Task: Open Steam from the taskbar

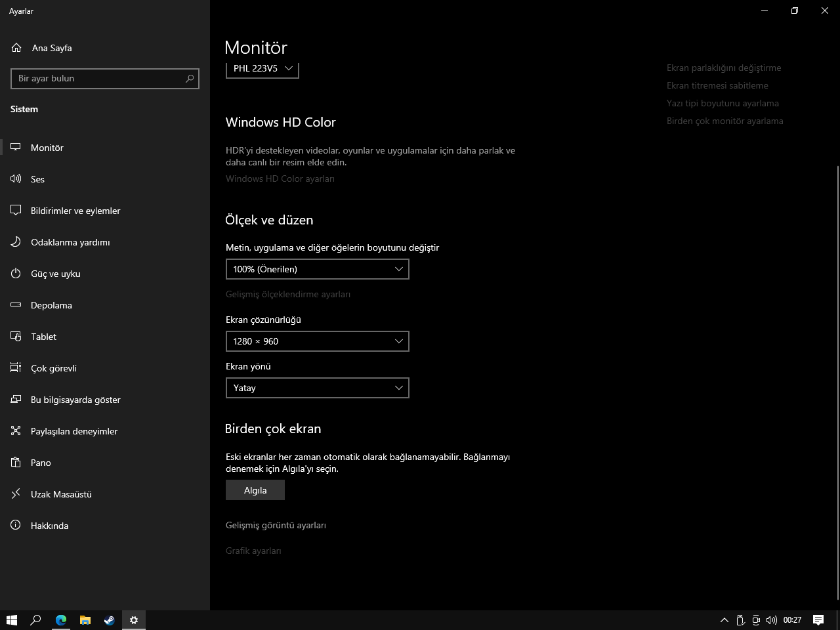Action: (110, 620)
